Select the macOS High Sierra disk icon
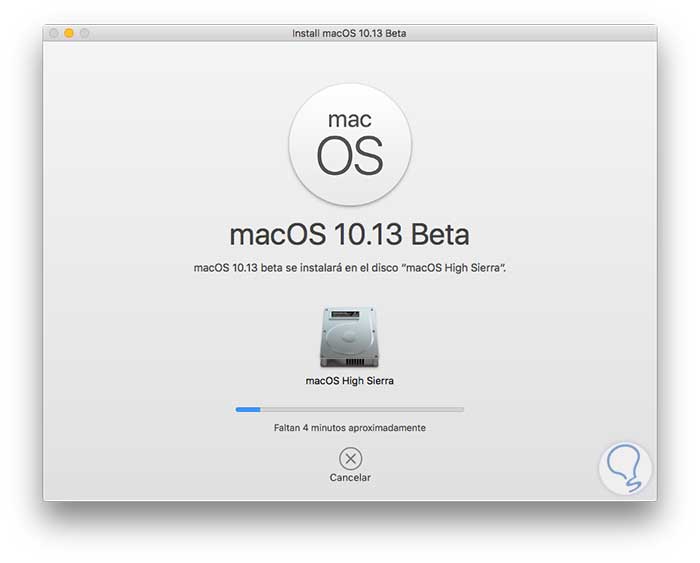The height and width of the screenshot is (563, 700). click(x=350, y=337)
